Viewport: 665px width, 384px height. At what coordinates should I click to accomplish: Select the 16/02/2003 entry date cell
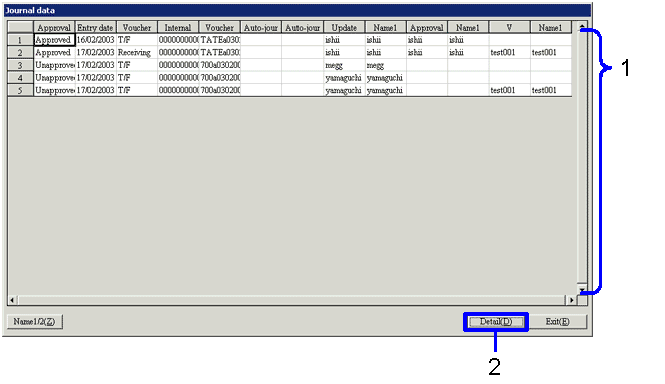(95, 40)
